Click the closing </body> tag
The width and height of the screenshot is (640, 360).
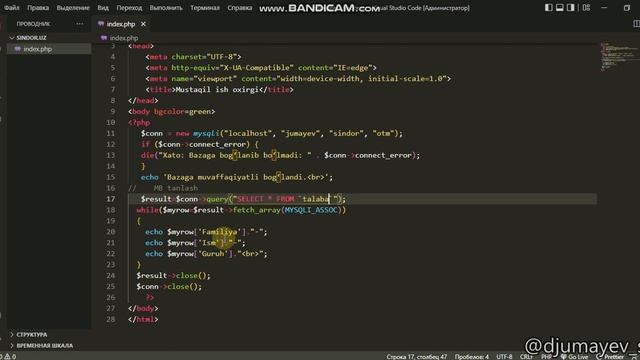pos(143,309)
